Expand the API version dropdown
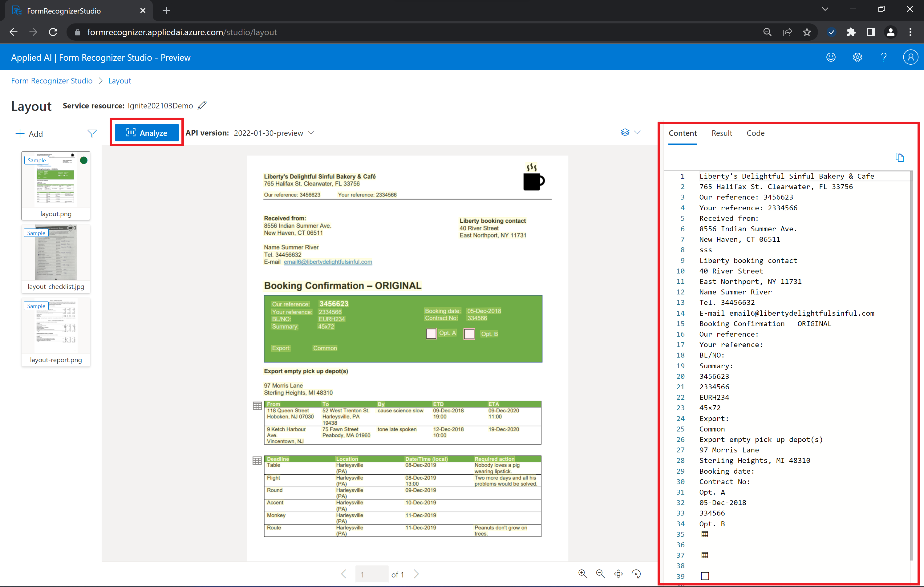The height and width of the screenshot is (587, 924). 311,133
